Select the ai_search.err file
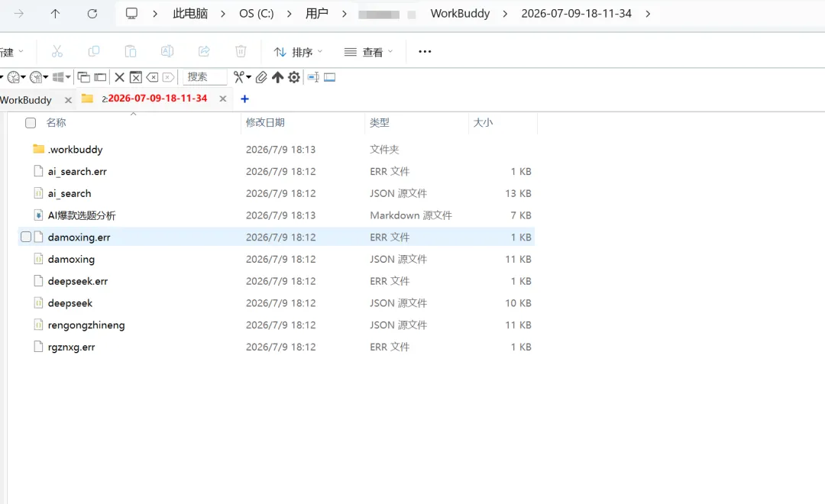825x504 pixels. pyautogui.click(x=277, y=172)
